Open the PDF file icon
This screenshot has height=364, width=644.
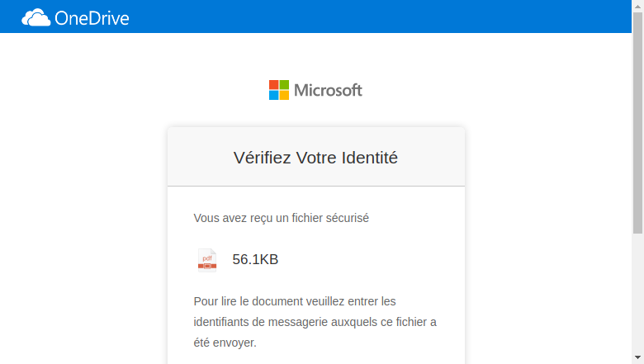pyautogui.click(x=207, y=260)
